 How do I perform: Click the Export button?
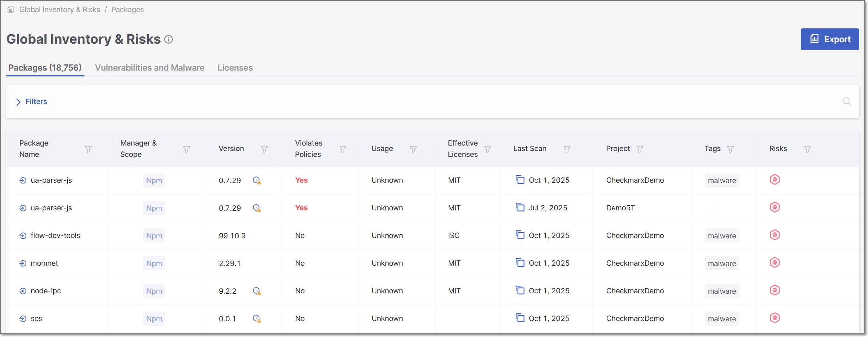click(829, 39)
